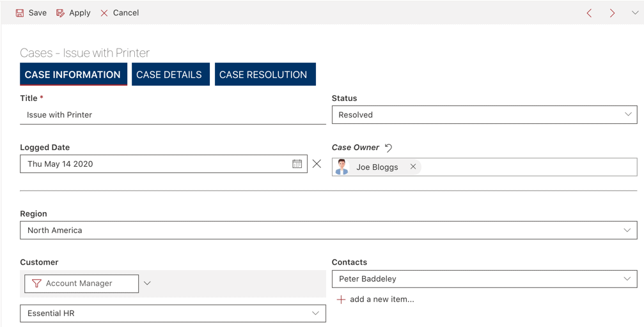Expand the chevron beside Account Manager filter
The image size is (644, 327).
pos(147,284)
